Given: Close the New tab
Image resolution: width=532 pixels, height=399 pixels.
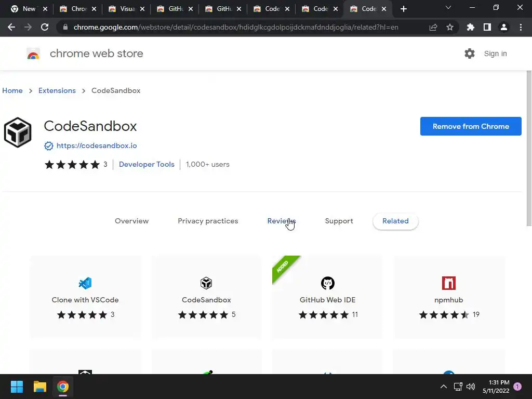Looking at the screenshot, I should (x=45, y=9).
